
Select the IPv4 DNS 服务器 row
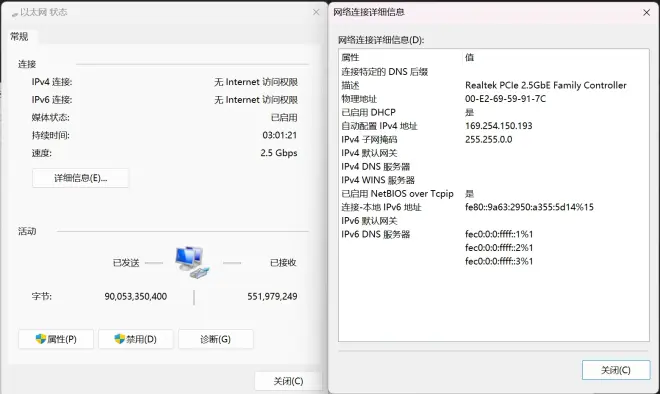[x=493, y=166]
